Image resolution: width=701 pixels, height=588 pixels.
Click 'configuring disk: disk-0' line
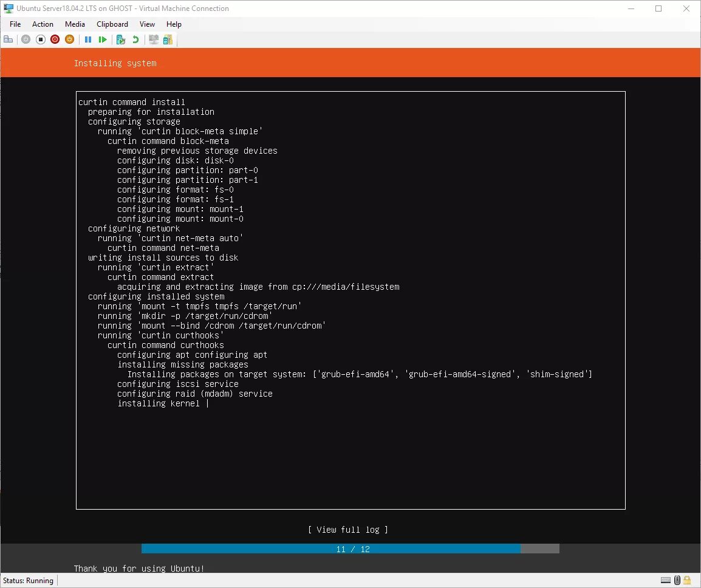pos(175,160)
